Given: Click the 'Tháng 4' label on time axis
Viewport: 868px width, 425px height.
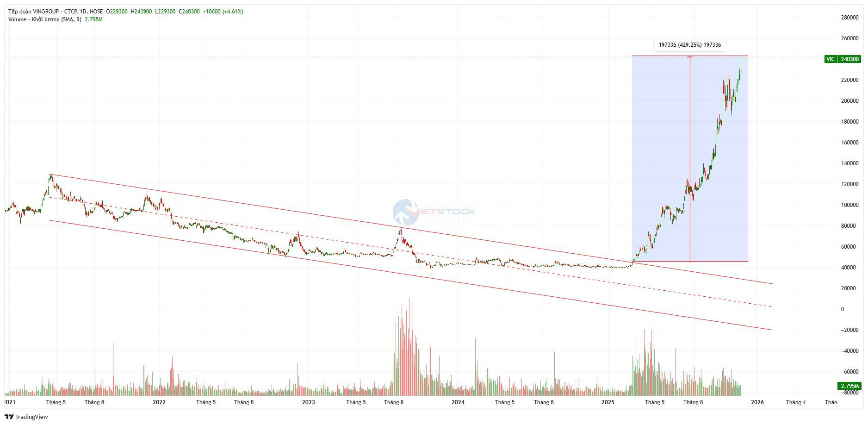Looking at the screenshot, I should [796, 402].
